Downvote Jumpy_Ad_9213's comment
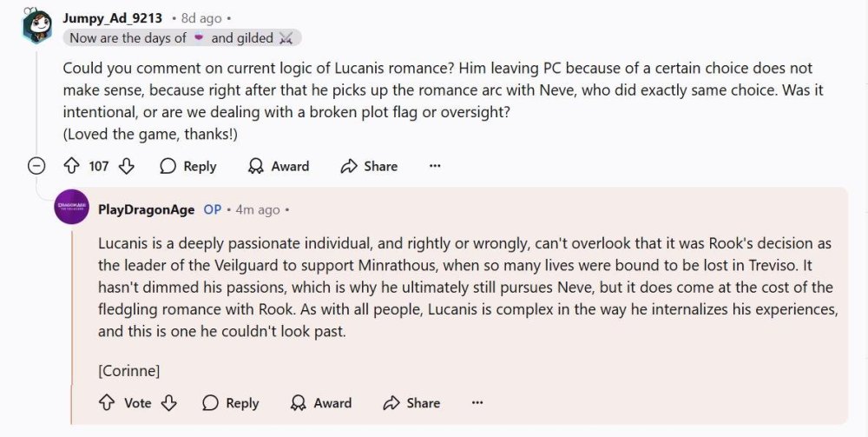This screenshot has height=437, width=868. coord(127,166)
